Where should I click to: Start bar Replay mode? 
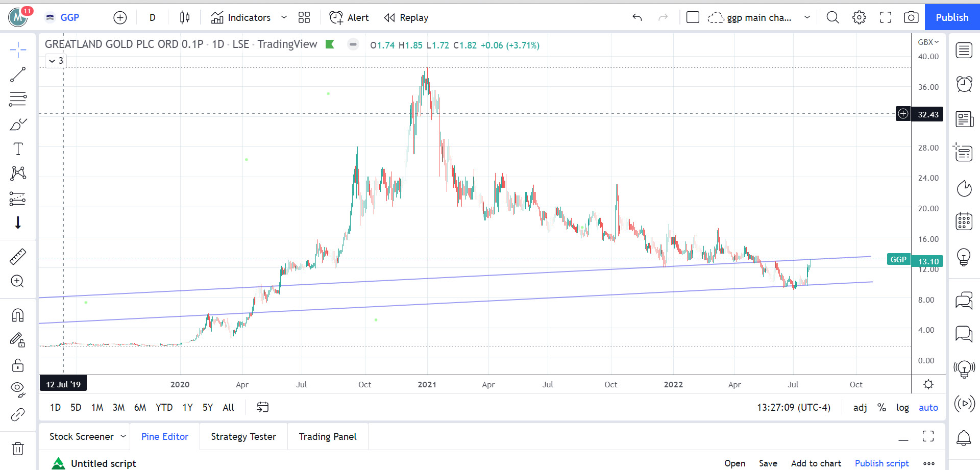(406, 17)
